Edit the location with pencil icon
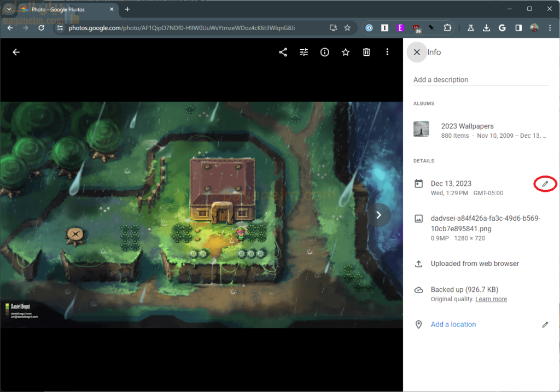The height and width of the screenshot is (392, 560). [545, 325]
